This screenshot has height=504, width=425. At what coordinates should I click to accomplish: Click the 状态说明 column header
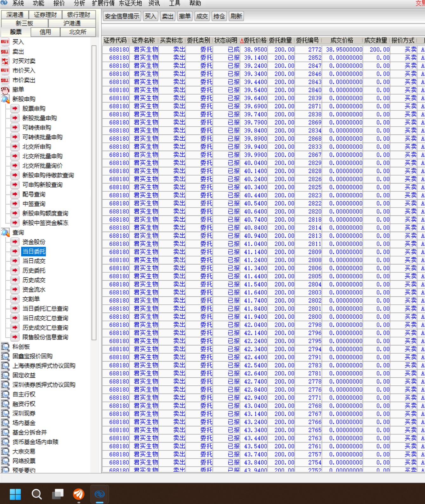[x=226, y=40]
